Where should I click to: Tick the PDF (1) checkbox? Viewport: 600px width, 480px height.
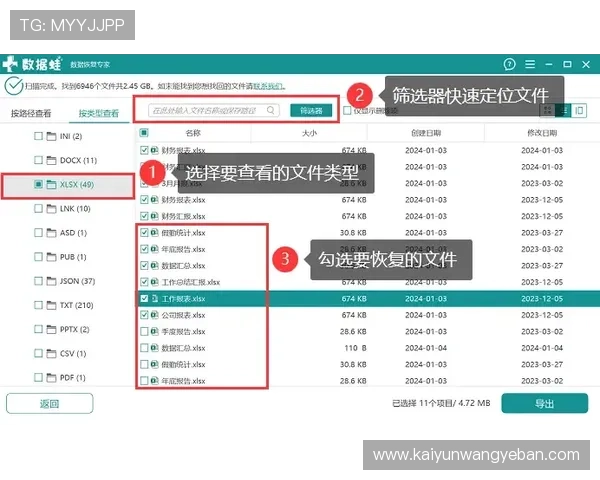pyautogui.click(x=38, y=377)
